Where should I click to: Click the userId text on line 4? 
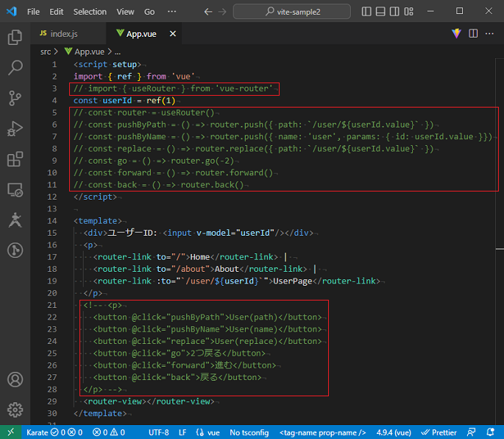click(x=117, y=100)
